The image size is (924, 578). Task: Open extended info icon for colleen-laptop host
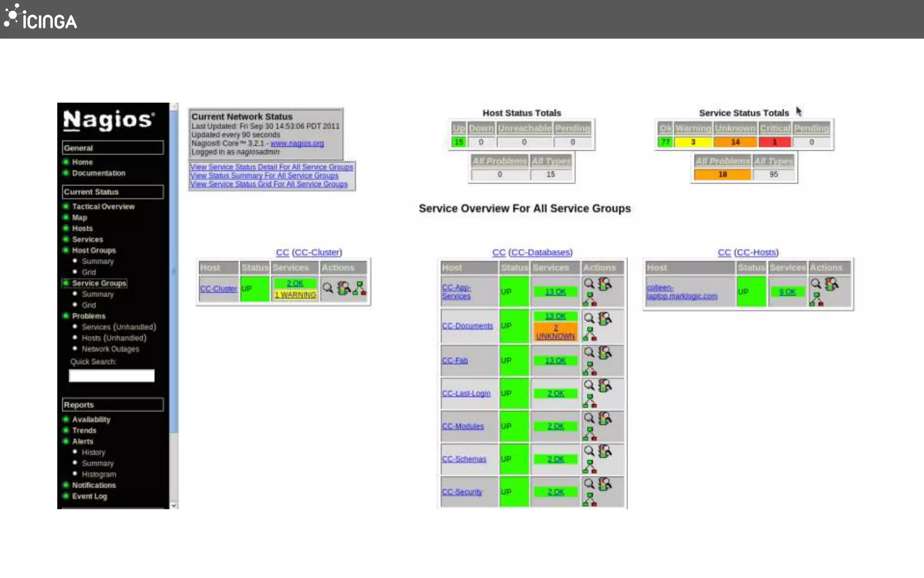pyautogui.click(x=831, y=284)
